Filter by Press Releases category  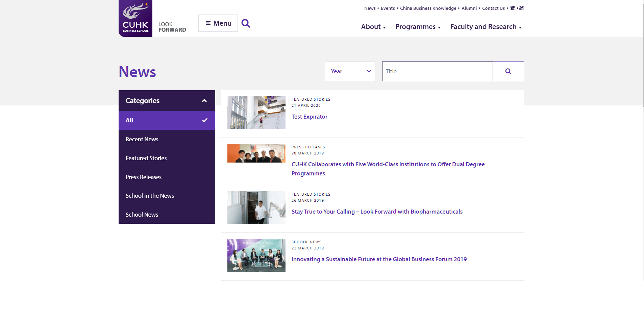144,177
